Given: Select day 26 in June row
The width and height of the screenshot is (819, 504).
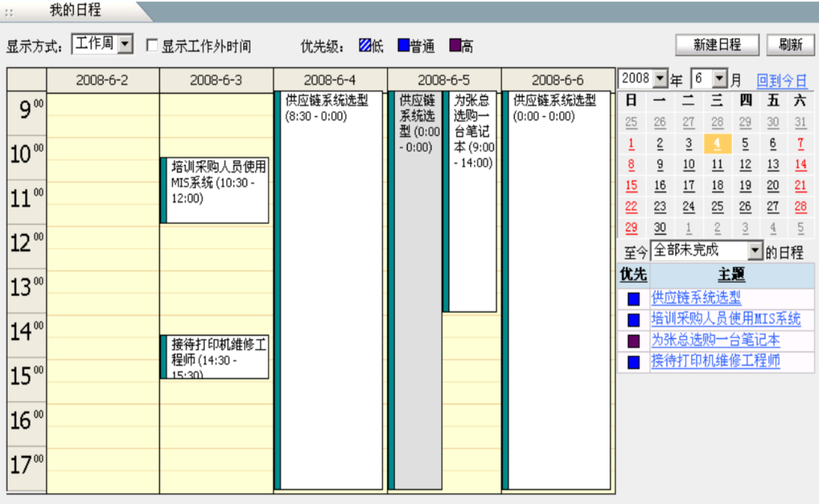Looking at the screenshot, I should point(745,207).
